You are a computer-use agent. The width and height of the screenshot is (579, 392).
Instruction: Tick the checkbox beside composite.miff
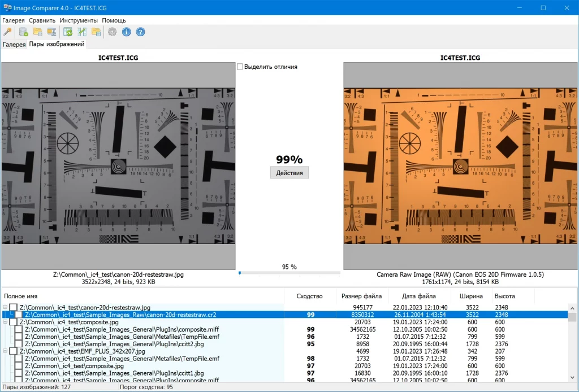click(19, 329)
